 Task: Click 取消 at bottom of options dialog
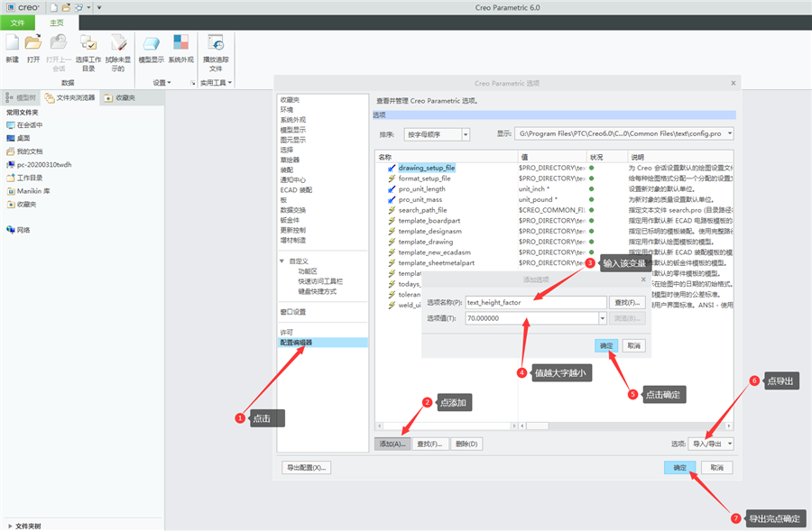716,468
